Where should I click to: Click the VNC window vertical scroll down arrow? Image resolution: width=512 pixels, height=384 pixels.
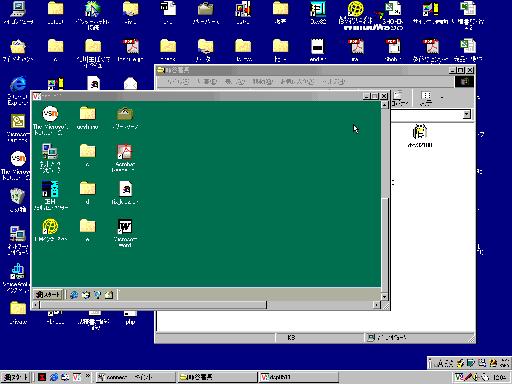[385, 296]
